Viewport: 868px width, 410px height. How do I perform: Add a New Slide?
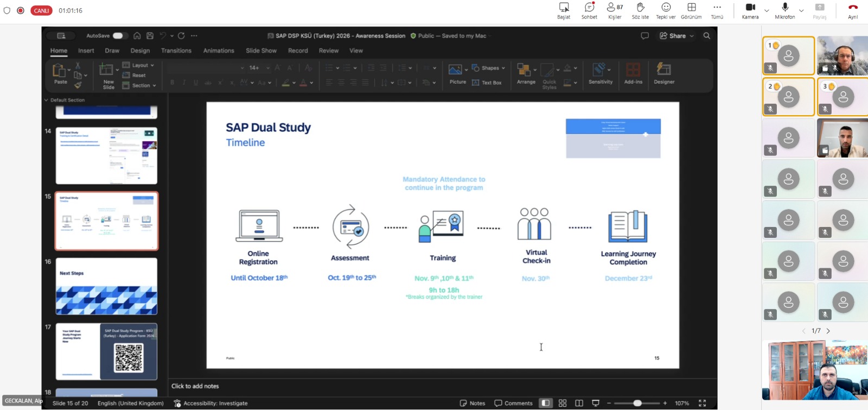[108, 76]
